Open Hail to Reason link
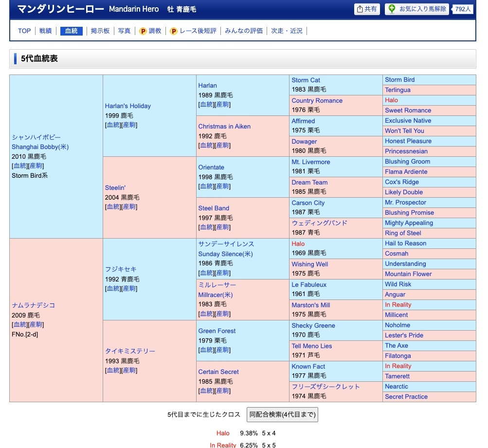 pos(405,243)
